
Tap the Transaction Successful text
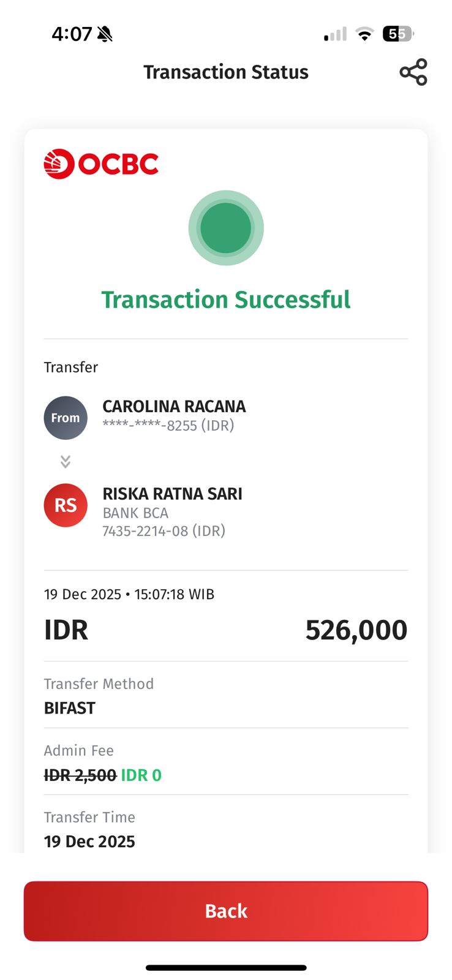coord(226,300)
